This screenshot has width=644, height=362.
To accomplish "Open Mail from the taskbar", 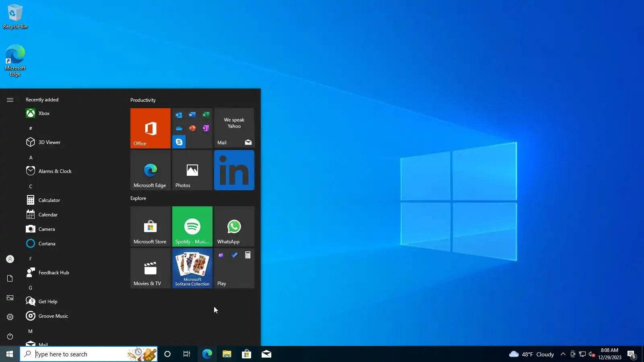I will click(266, 354).
